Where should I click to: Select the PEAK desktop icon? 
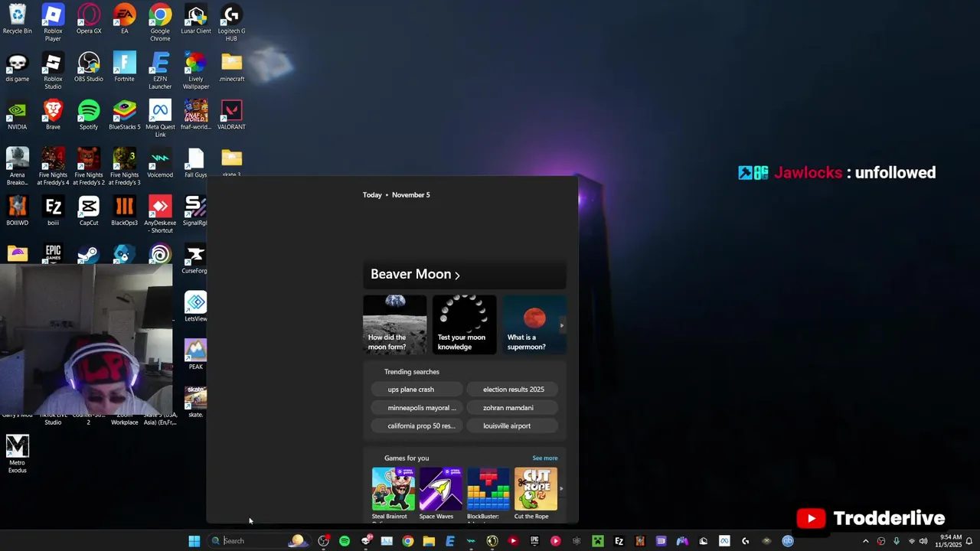[x=195, y=355]
